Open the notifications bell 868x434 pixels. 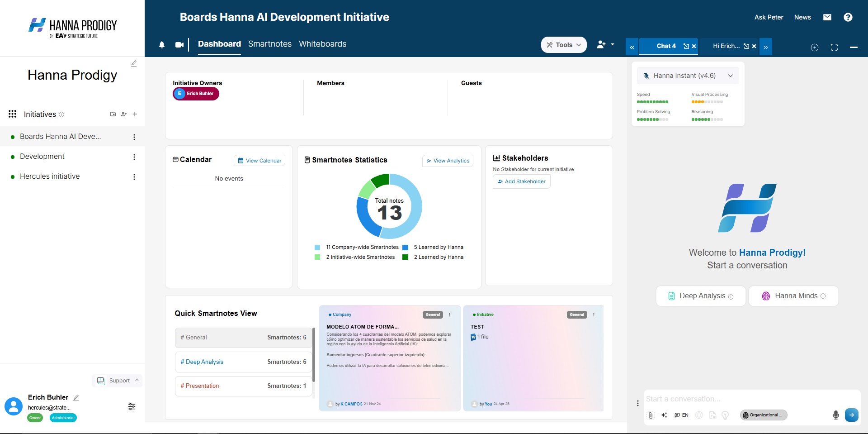[162, 45]
